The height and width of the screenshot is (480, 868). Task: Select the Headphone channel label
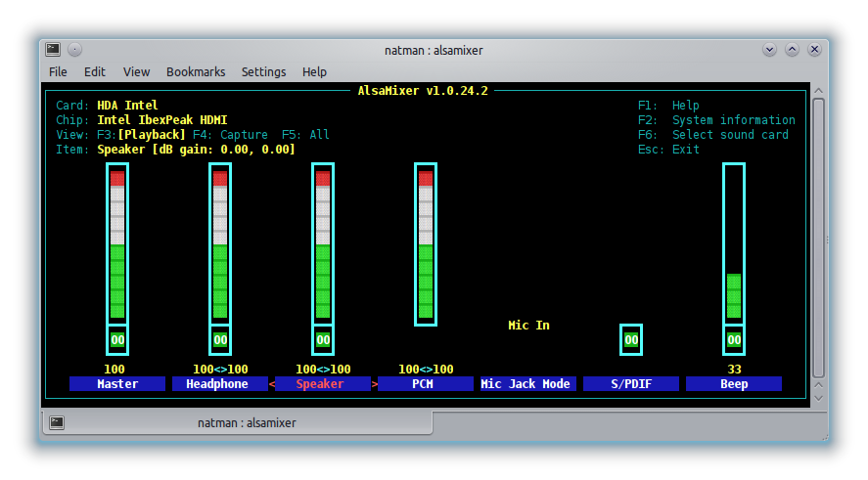[x=220, y=384]
